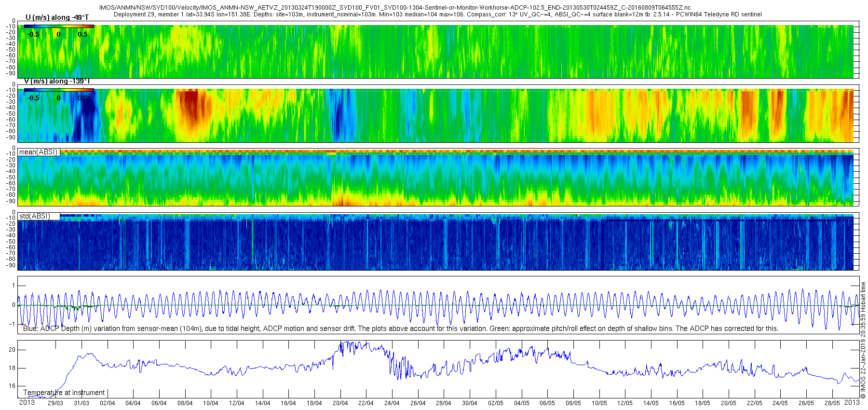Click the 20/04 date tick
This screenshot has height=410, width=868.
pos(340,403)
